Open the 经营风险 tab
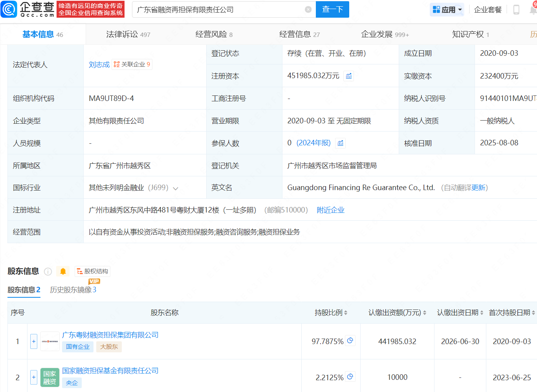Viewport: 537px width, 392px height. [x=214, y=35]
